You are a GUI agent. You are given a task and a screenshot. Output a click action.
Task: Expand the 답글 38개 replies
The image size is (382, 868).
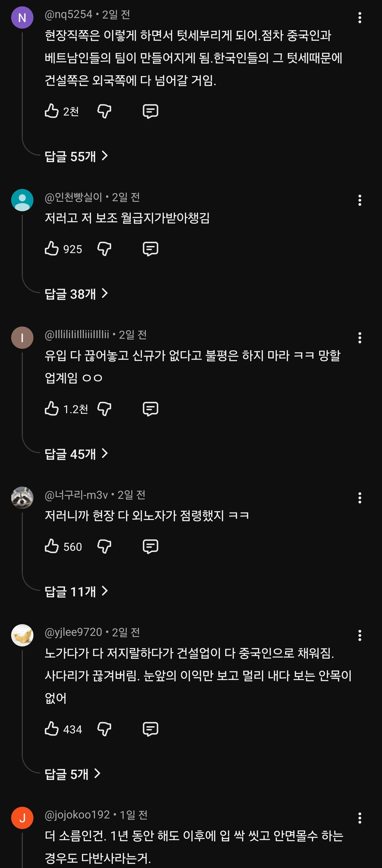(76, 294)
